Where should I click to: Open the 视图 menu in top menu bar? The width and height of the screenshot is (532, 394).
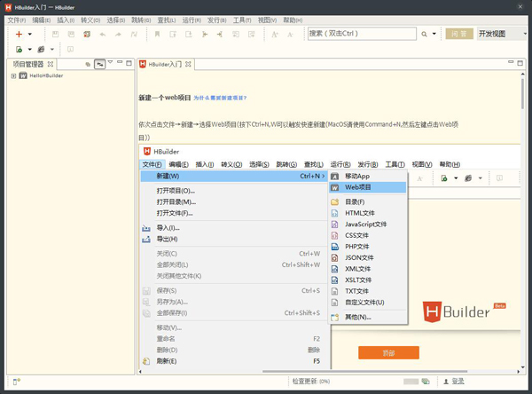[267, 20]
